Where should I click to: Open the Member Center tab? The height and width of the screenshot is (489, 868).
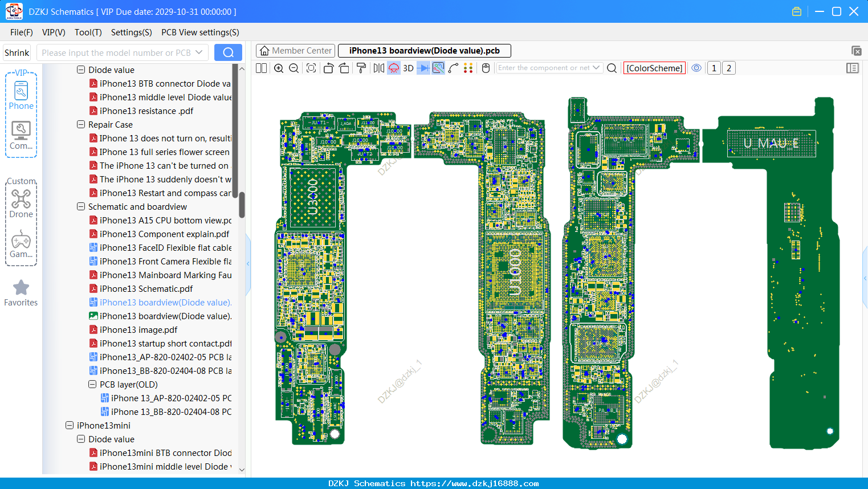[295, 51]
